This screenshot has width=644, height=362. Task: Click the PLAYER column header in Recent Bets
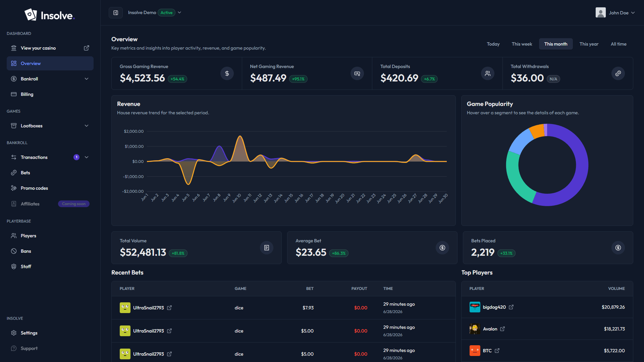127,289
